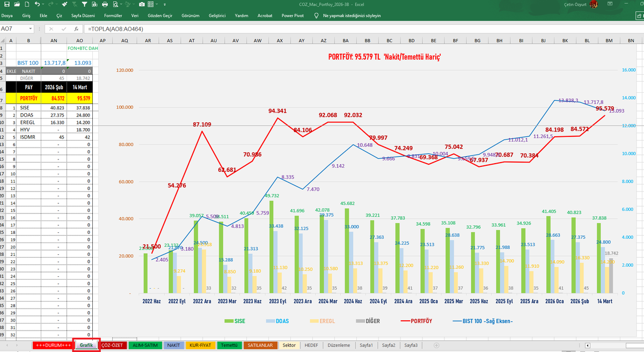Screen dimensions: 644x352
Task: Click the Filter funnel icon
Action: [x=84, y=4]
